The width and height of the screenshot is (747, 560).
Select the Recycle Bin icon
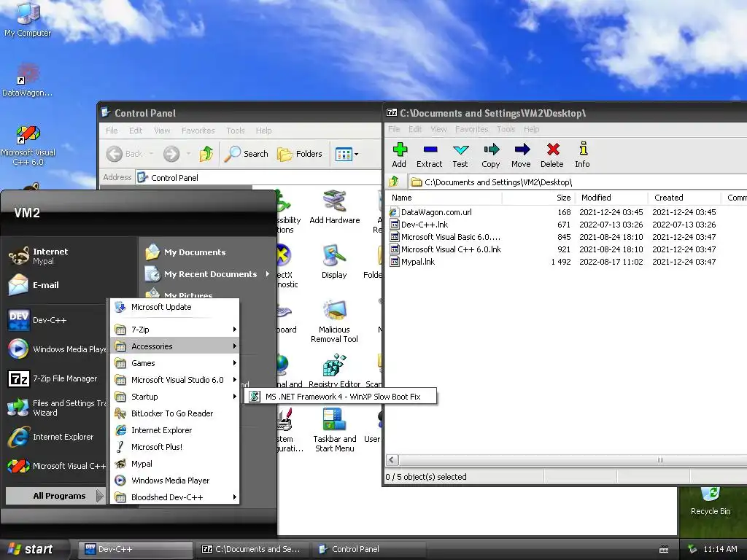click(x=711, y=501)
